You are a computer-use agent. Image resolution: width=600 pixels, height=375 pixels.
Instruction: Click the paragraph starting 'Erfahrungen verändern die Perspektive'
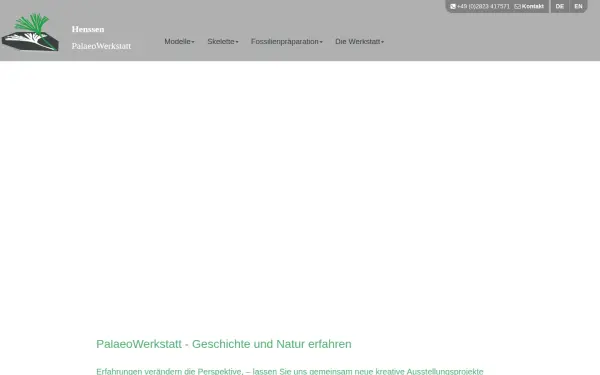tap(290, 371)
